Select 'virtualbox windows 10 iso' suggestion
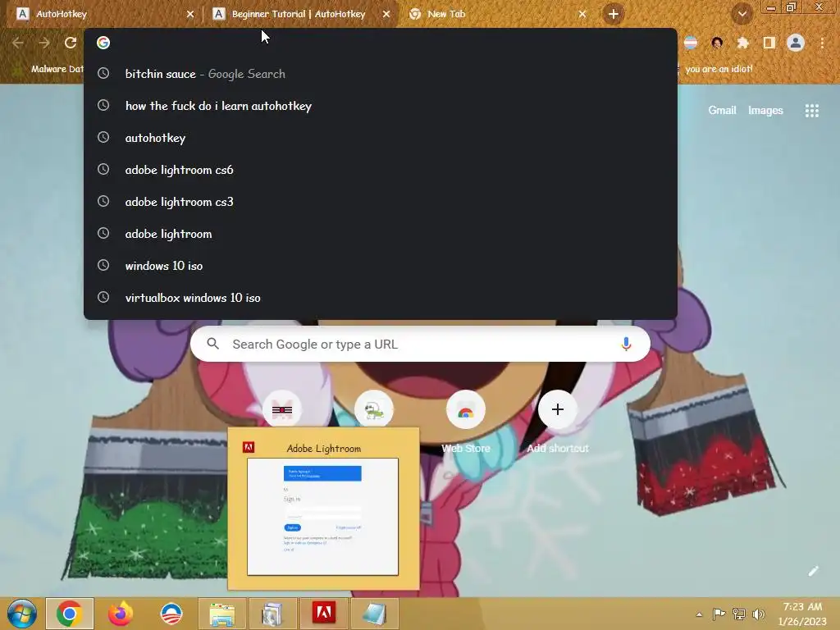840x630 pixels. 381,298
